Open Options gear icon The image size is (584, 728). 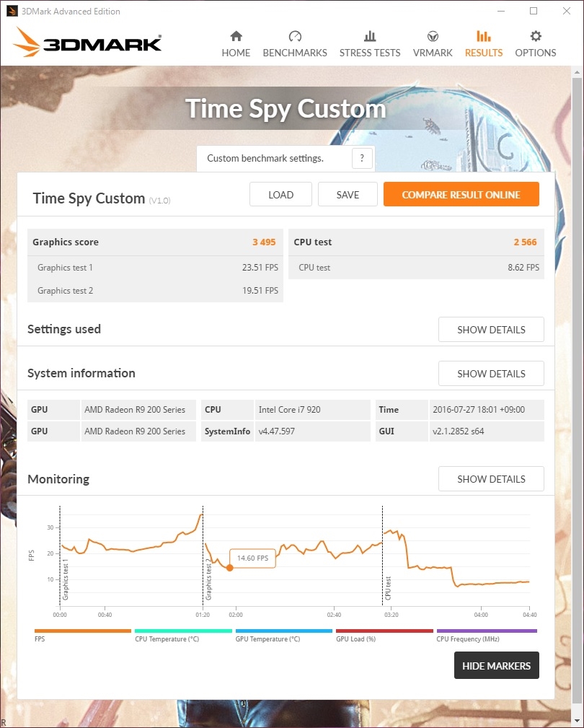pyautogui.click(x=536, y=36)
